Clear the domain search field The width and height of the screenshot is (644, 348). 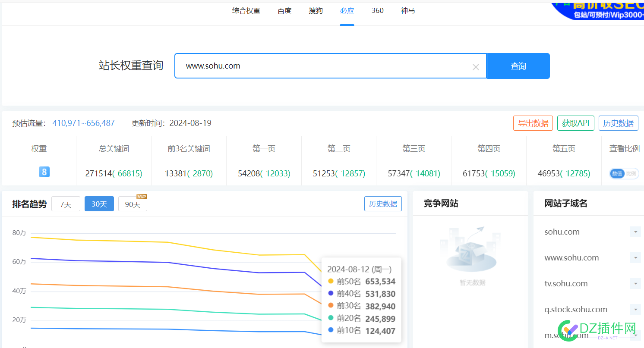(x=476, y=67)
